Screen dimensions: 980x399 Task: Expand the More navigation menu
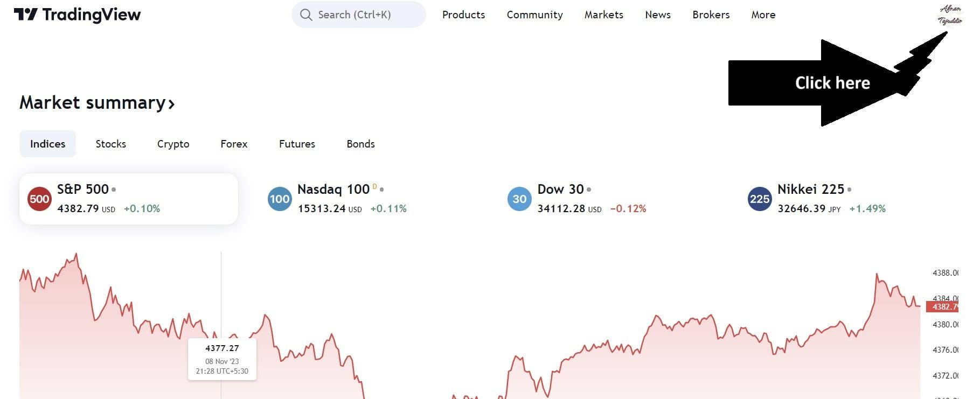[763, 15]
